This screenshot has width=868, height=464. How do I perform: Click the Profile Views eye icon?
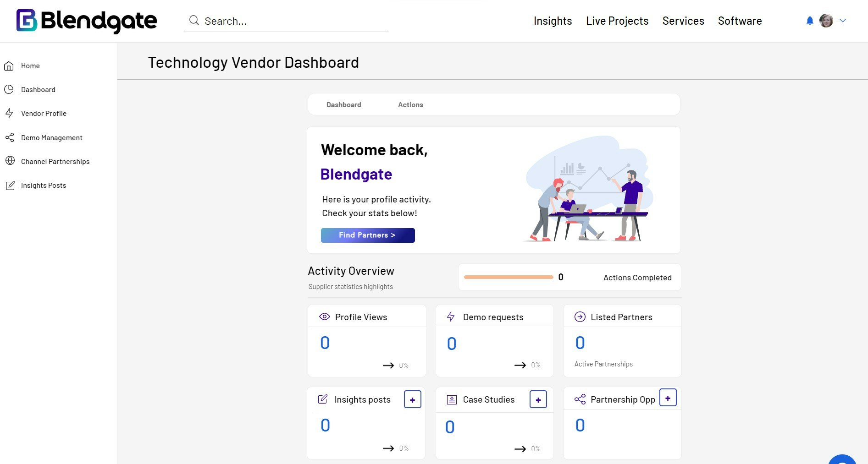pos(325,317)
